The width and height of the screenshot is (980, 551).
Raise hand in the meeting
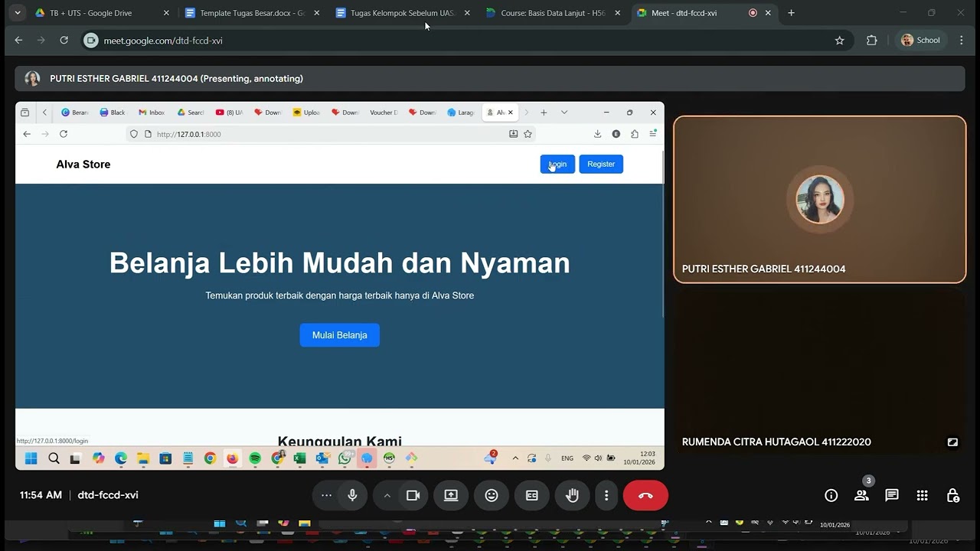pos(572,495)
